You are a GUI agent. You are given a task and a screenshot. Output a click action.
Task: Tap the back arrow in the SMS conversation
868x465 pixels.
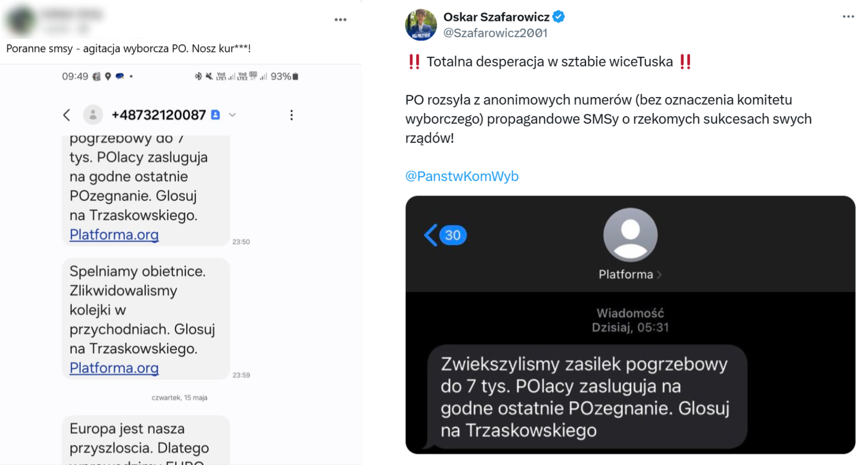(x=66, y=114)
